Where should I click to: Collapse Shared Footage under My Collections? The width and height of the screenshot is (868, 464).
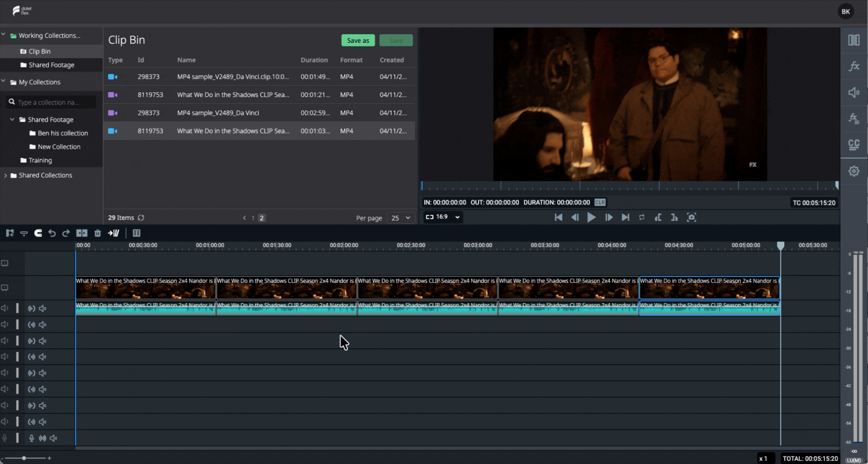[12, 119]
